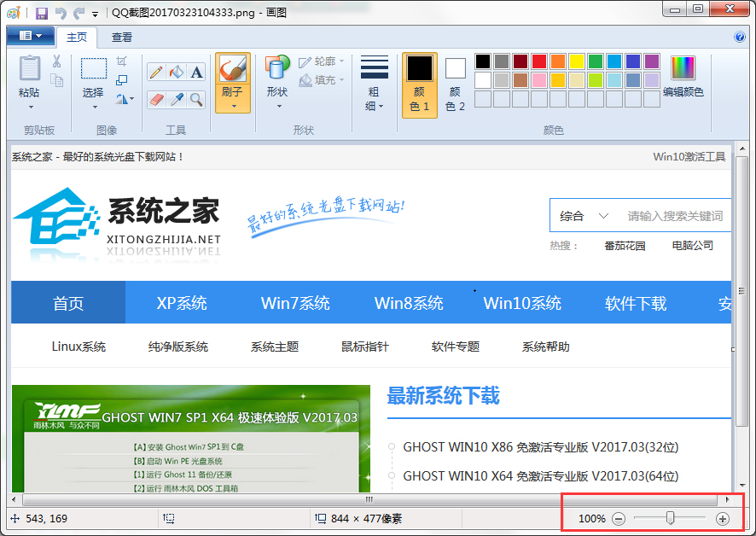The height and width of the screenshot is (536, 756).
Task: Click the 编辑颜色 Edit colors button
Action: pyautogui.click(x=683, y=73)
